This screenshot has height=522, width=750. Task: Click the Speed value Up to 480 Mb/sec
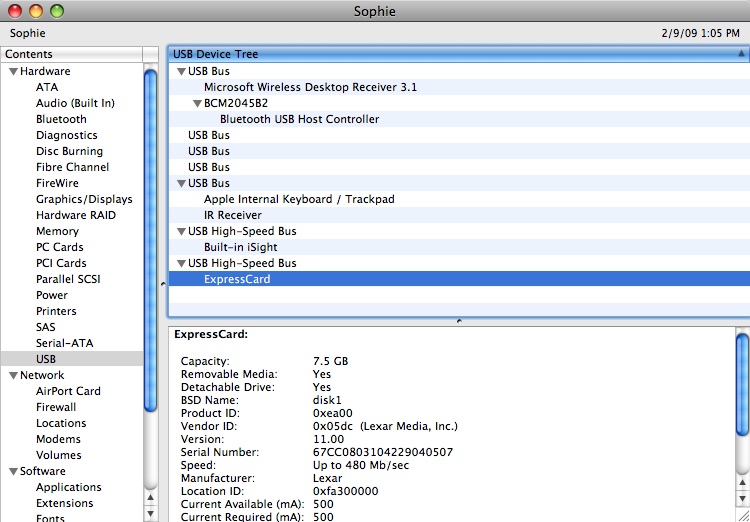point(361,466)
